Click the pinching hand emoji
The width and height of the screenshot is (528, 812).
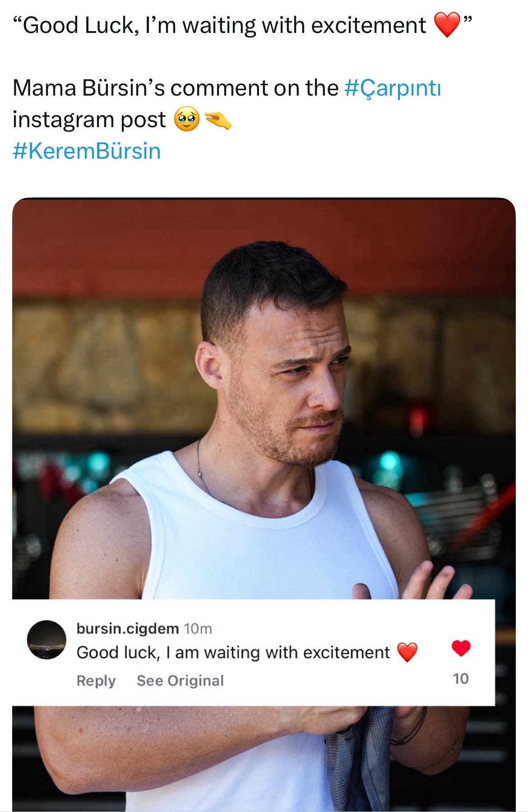pyautogui.click(x=218, y=120)
